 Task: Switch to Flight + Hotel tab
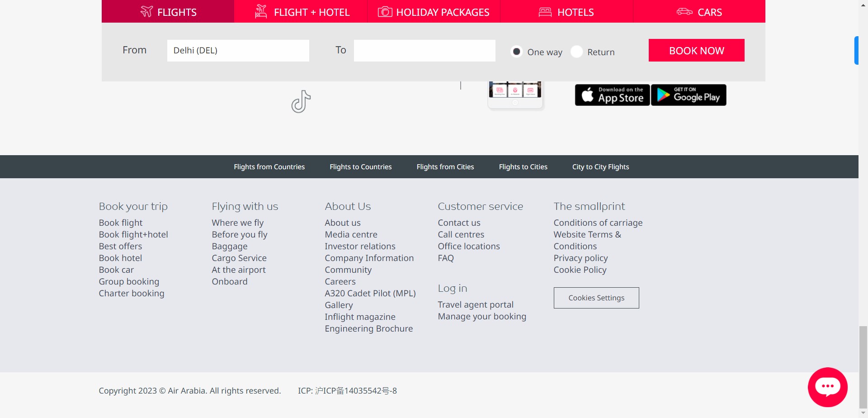point(302,12)
